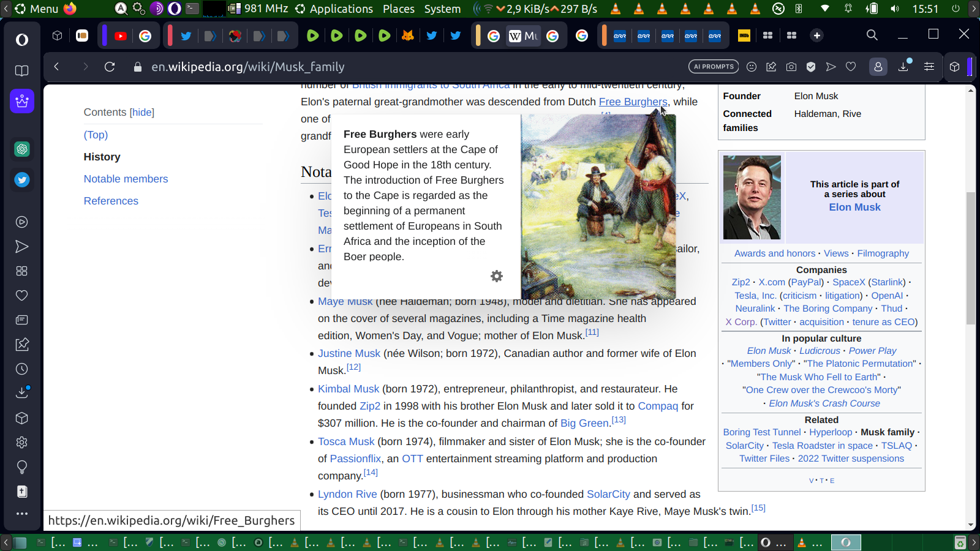Click the page's vertical scrollbar thumb
The image size is (980, 551).
point(971,257)
